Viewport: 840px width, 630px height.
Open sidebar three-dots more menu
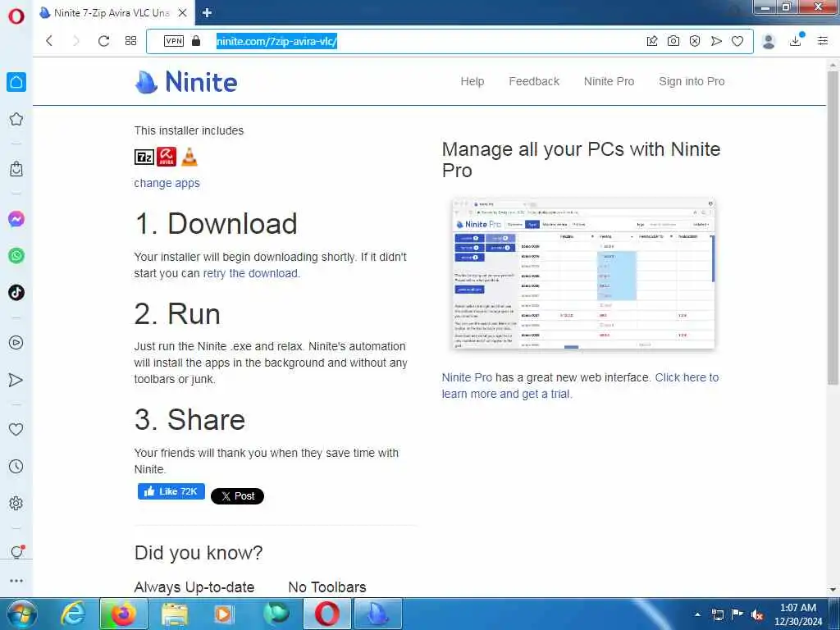click(16, 581)
